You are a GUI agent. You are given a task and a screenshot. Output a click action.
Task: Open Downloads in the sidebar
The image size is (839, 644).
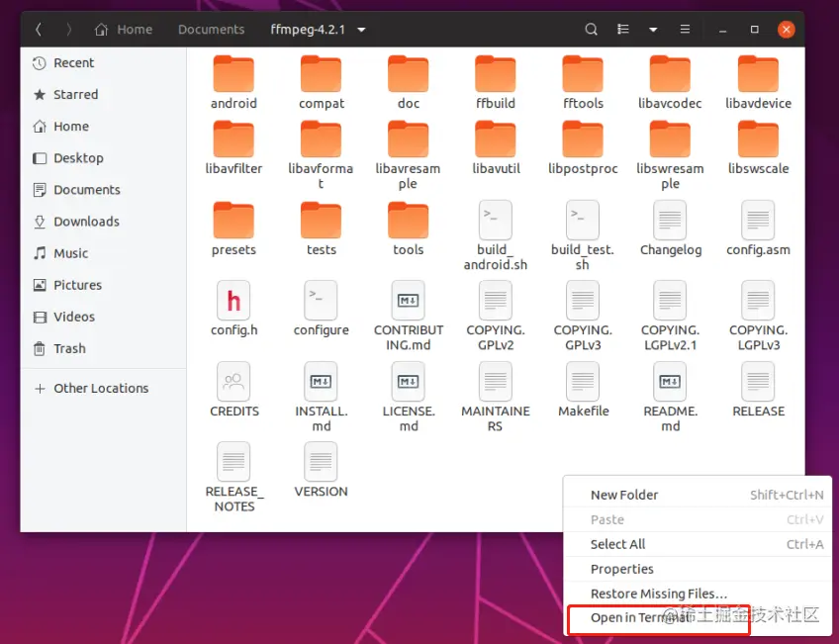click(103, 222)
